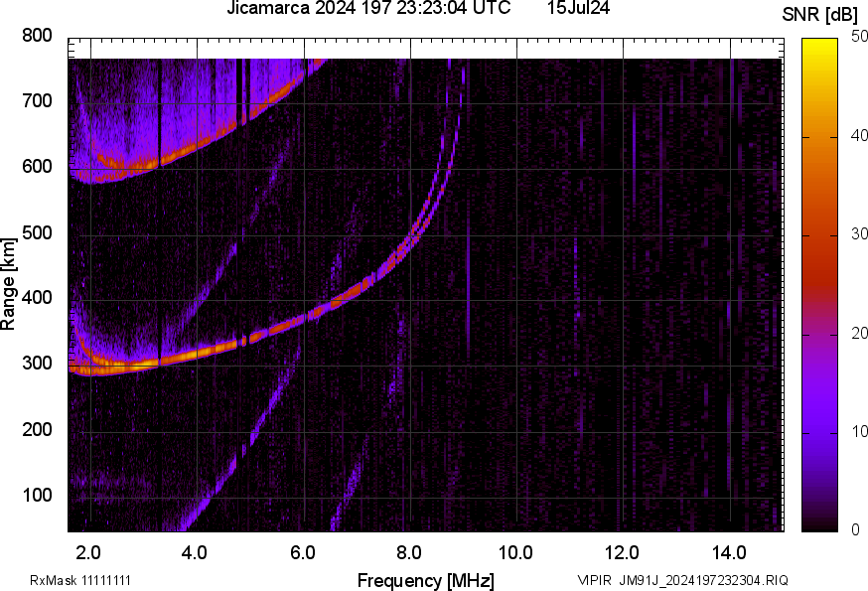Click the range axis tick label "500"
868x591 pixels.
pos(37,232)
